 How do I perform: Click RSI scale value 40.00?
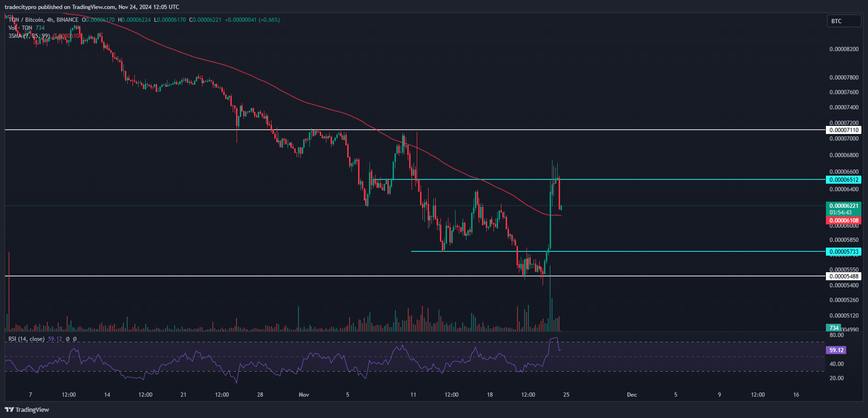(x=836, y=364)
